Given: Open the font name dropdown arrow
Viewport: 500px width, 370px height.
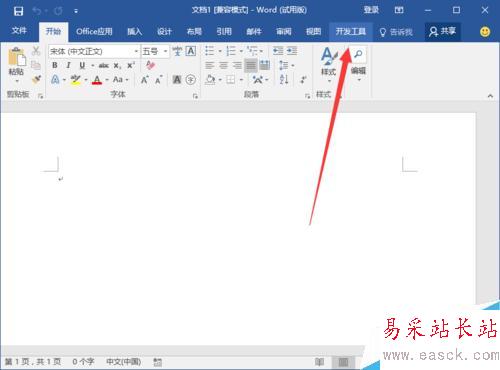Looking at the screenshot, I should tap(136, 52).
